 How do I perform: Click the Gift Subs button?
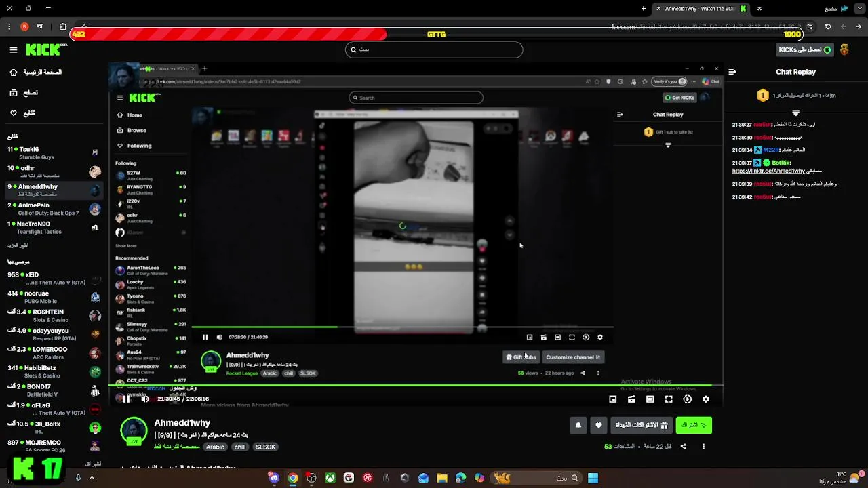coord(641,425)
